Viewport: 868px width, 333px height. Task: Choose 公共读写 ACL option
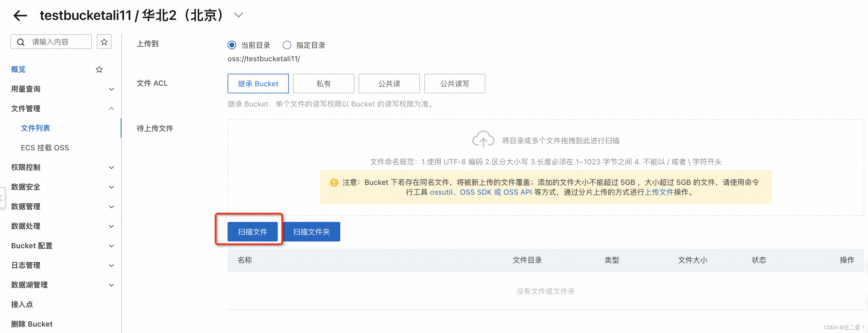455,84
